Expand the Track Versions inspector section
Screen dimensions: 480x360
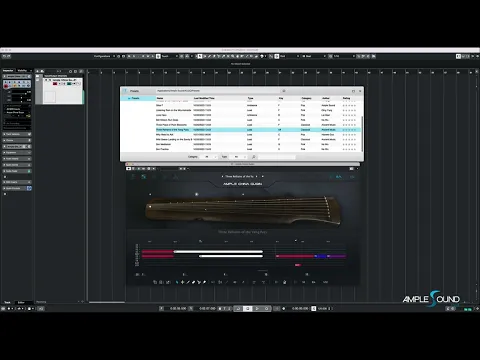[17, 134]
